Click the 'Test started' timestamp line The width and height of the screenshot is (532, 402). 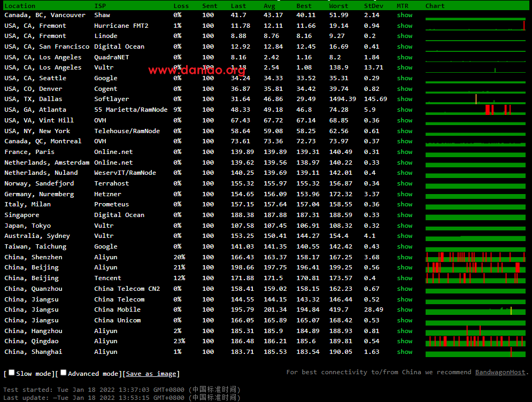tap(122, 390)
